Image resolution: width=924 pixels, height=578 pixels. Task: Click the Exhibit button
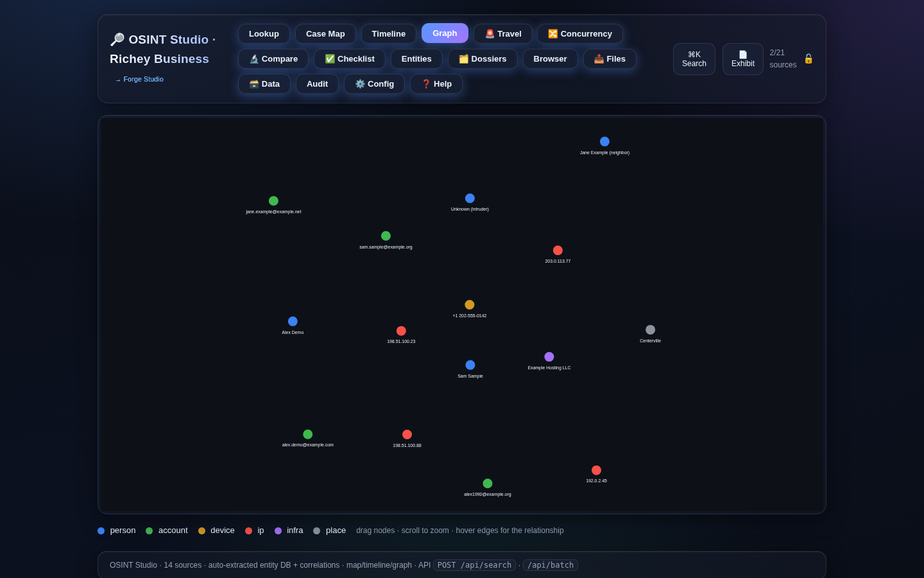(743, 59)
